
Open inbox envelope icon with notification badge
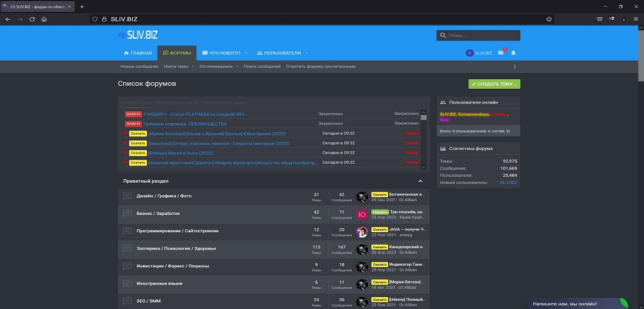pos(501,52)
